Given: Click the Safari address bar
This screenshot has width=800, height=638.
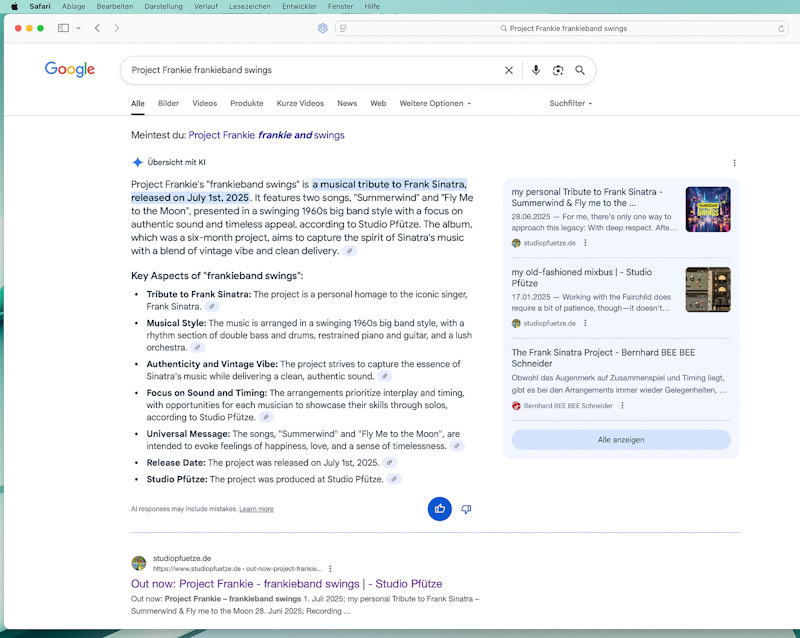Looking at the screenshot, I should click(x=561, y=29).
